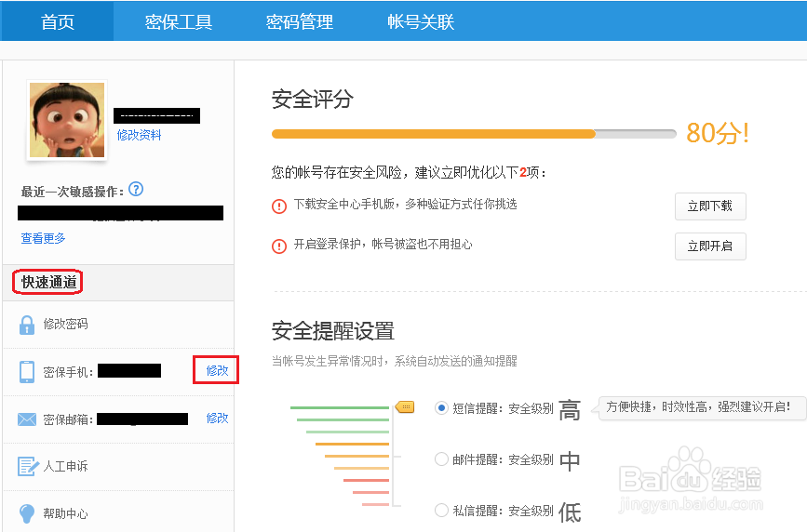Select the 私信提醒 radio button
Image resolution: width=807 pixels, height=532 pixels.
point(441,510)
